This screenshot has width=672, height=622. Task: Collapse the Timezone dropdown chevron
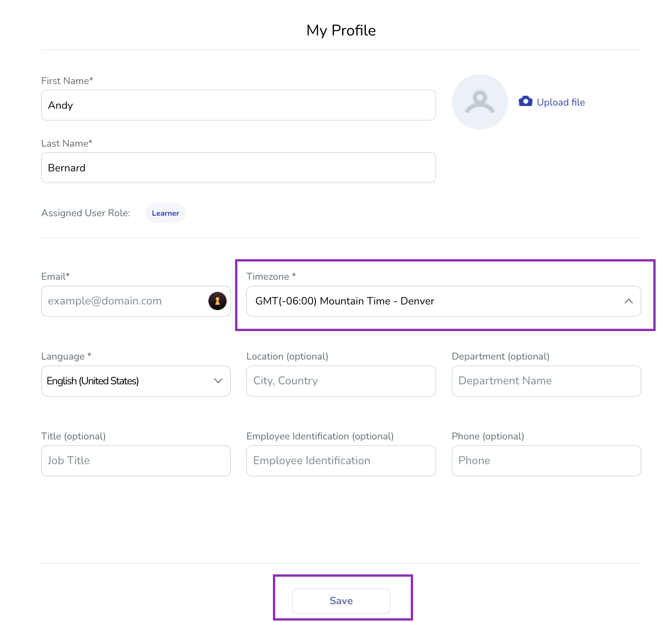[x=629, y=301]
